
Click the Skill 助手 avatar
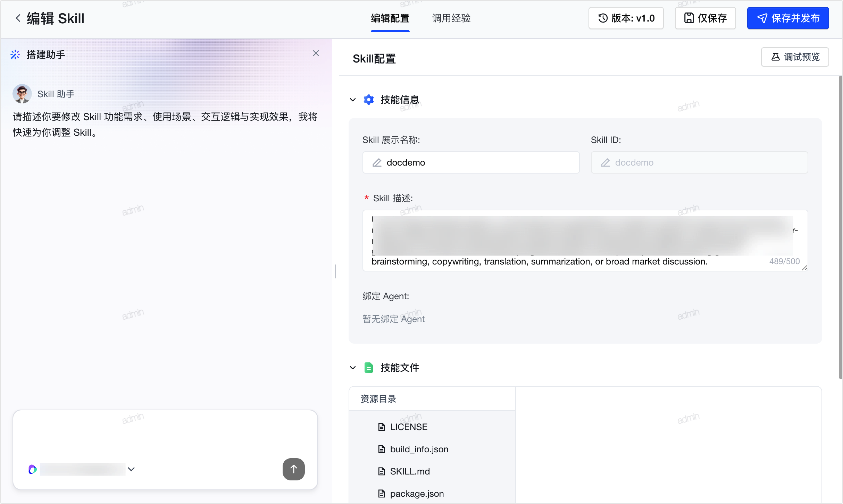pyautogui.click(x=22, y=94)
